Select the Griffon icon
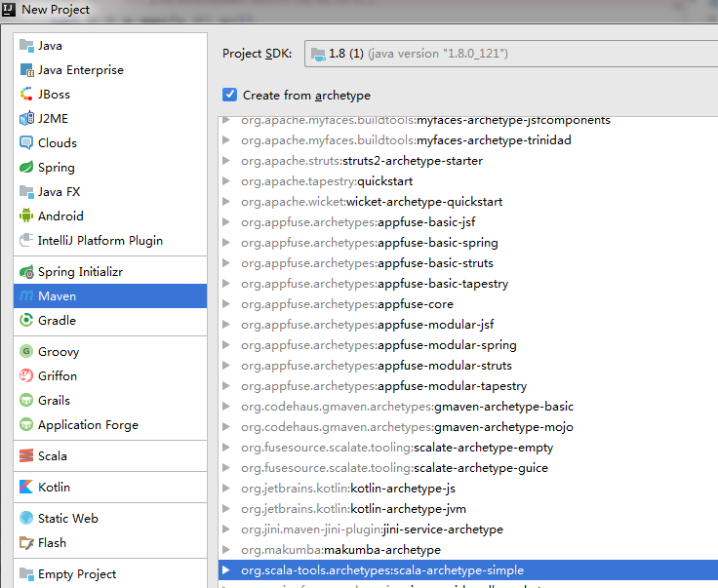The image size is (718, 588). coord(26,376)
